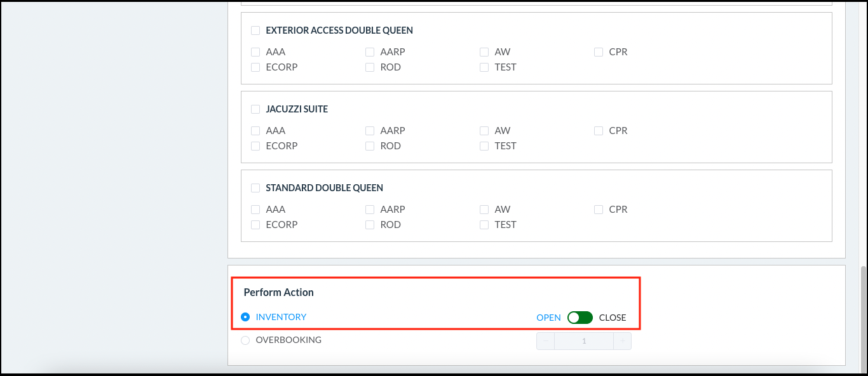Enable the AAA rate under JACUZZI SUITE
Image resolution: width=868 pixels, height=376 pixels.
pyautogui.click(x=255, y=130)
